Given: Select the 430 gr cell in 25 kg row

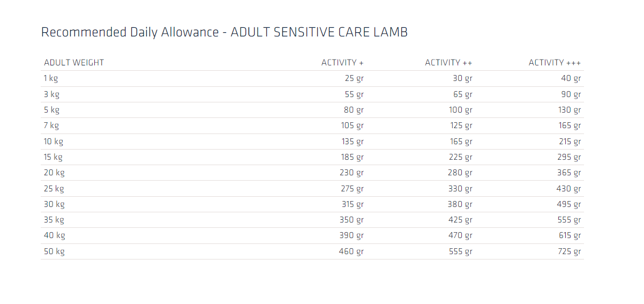Looking at the screenshot, I should tap(568, 189).
